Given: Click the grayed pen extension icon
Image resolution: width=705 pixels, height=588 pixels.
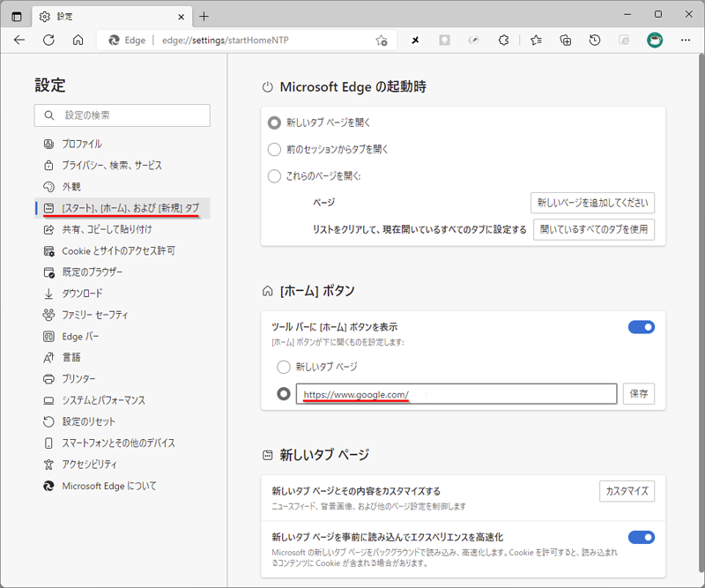Looking at the screenshot, I should 474,41.
